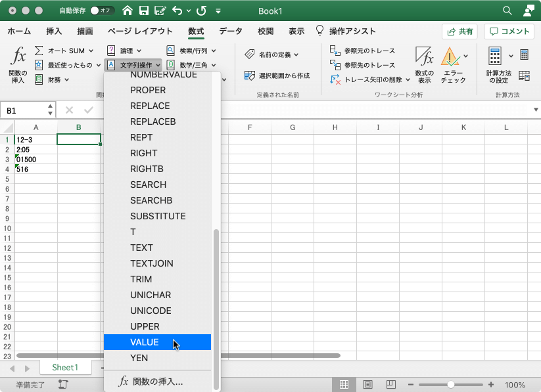Click the Name Box showing B1

coord(24,110)
